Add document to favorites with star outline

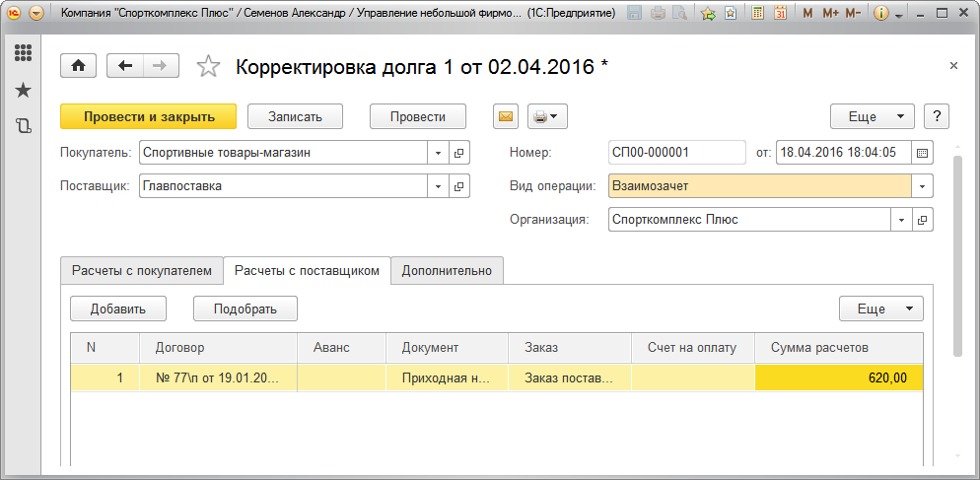click(208, 66)
